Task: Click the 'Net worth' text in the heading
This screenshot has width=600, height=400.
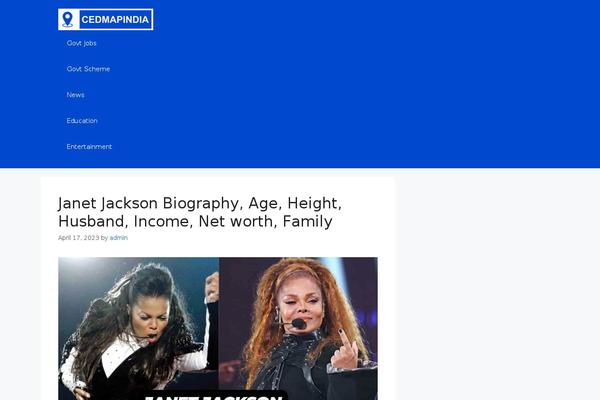Action: (237, 222)
